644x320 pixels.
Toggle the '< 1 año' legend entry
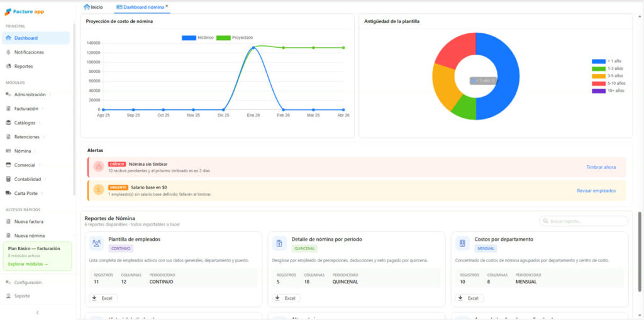coord(607,61)
